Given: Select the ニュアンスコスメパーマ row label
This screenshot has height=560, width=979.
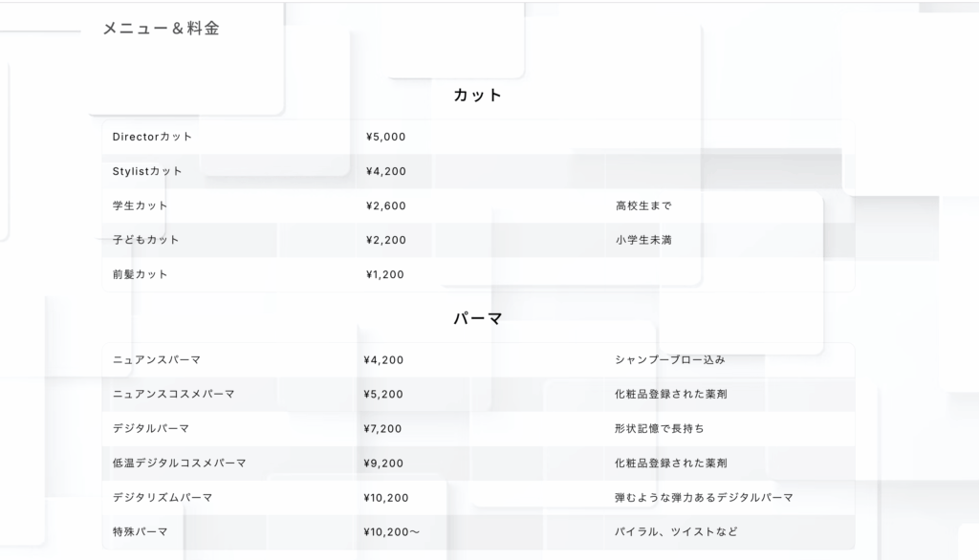Looking at the screenshot, I should [174, 394].
